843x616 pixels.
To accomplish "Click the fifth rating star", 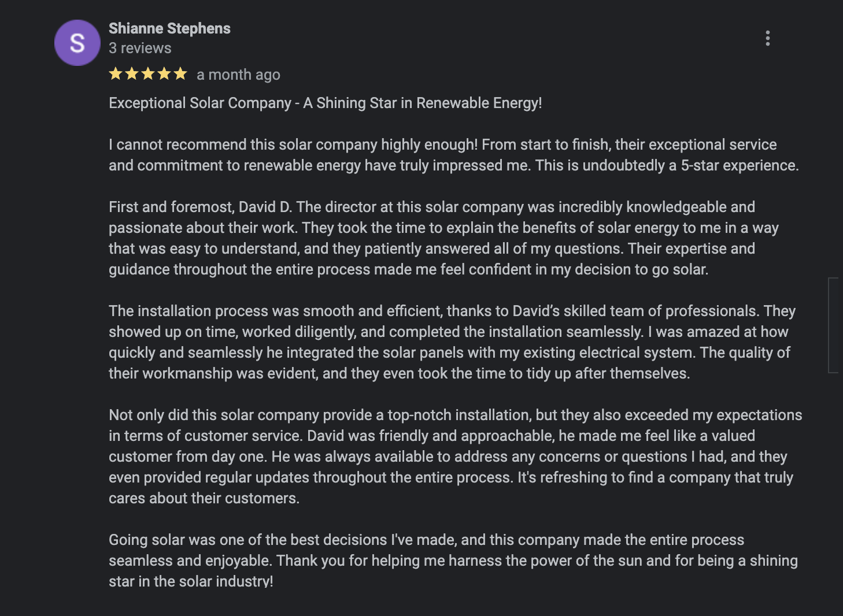I will [x=180, y=73].
